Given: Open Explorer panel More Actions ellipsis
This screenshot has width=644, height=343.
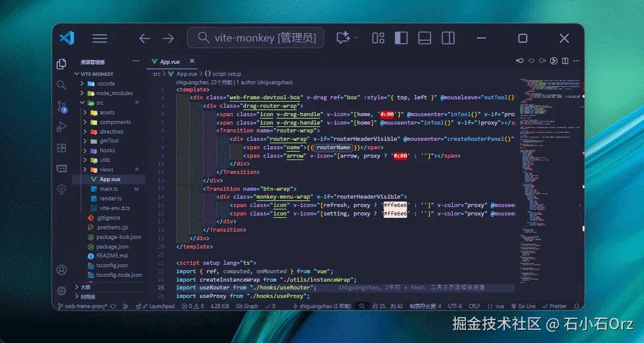Looking at the screenshot, I should [136, 61].
